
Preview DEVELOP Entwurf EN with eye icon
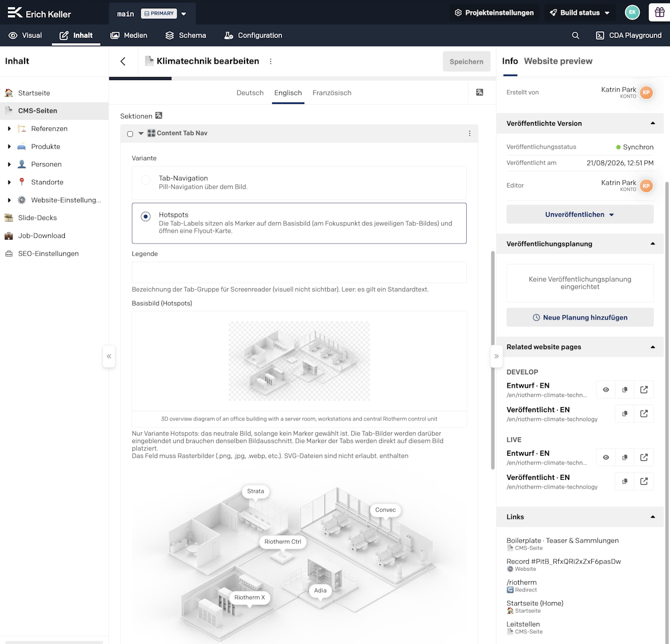click(x=606, y=390)
